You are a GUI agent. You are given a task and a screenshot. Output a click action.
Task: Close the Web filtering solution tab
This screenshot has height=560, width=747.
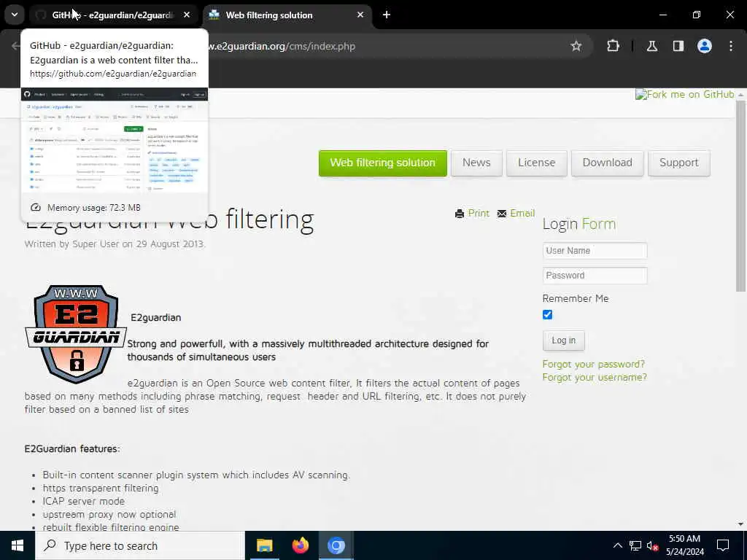point(360,15)
